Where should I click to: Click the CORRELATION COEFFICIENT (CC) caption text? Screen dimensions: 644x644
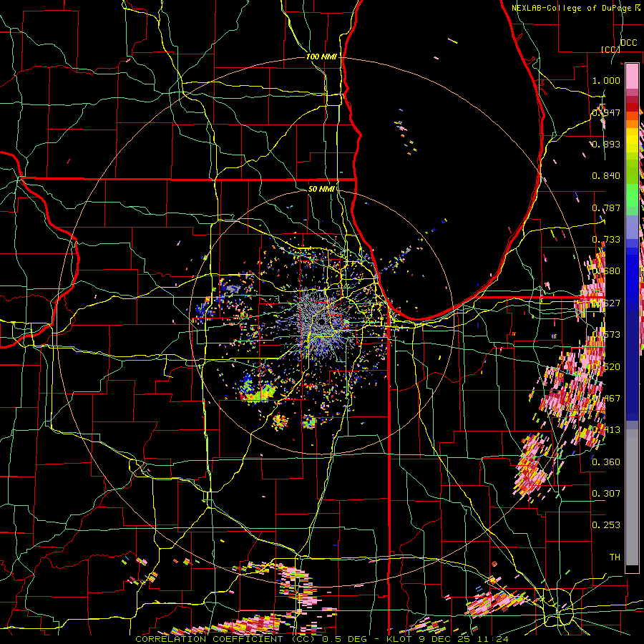click(225, 639)
